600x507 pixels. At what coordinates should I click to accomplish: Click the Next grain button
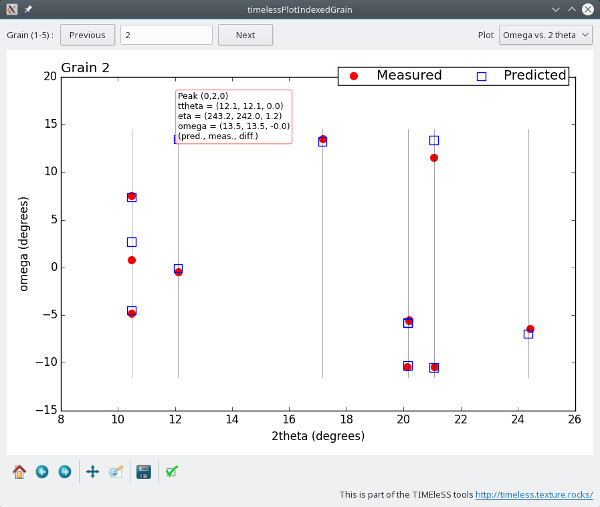click(x=245, y=35)
